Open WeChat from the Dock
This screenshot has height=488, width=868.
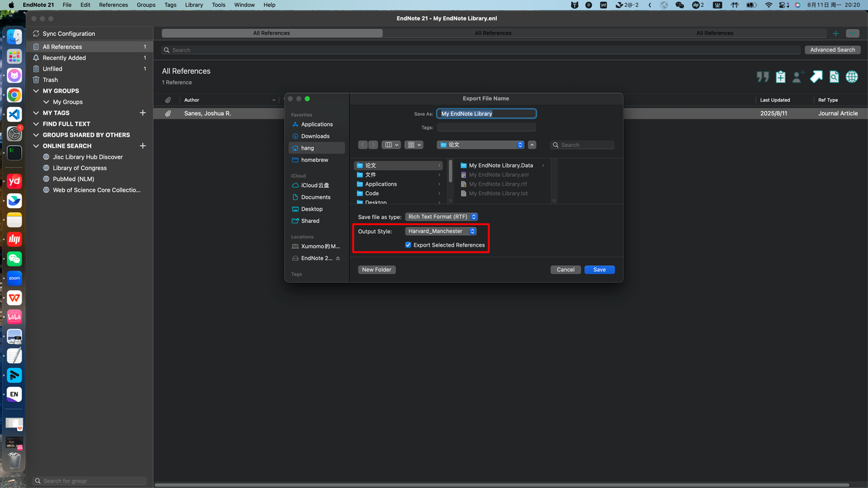point(14,259)
